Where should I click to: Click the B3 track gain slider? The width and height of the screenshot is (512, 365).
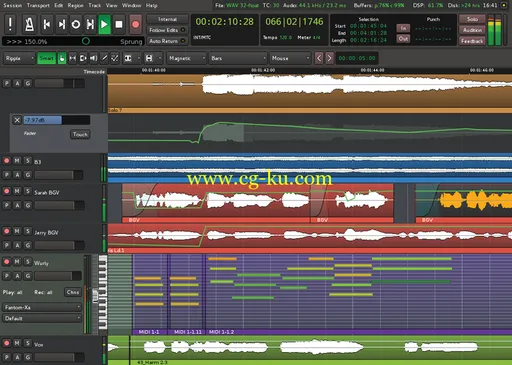tap(59, 175)
